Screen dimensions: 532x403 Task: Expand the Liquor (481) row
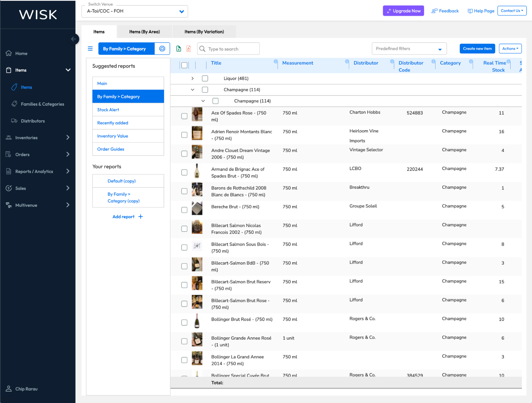pyautogui.click(x=192, y=78)
